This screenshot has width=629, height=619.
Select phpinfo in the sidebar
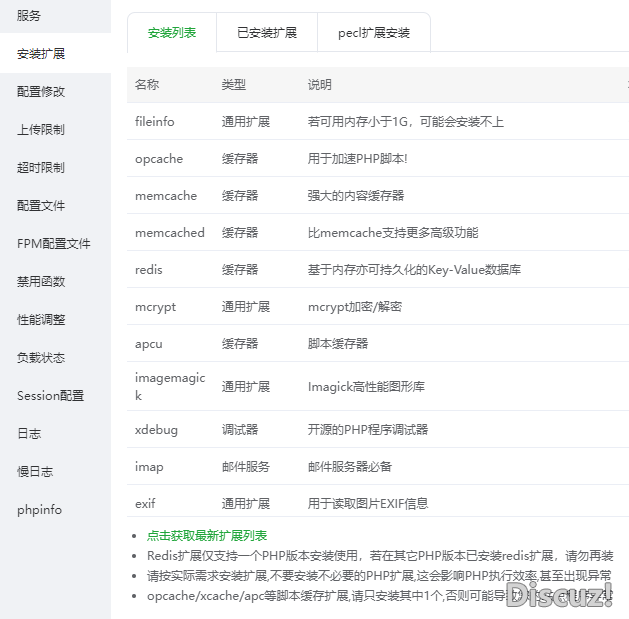coord(39,510)
